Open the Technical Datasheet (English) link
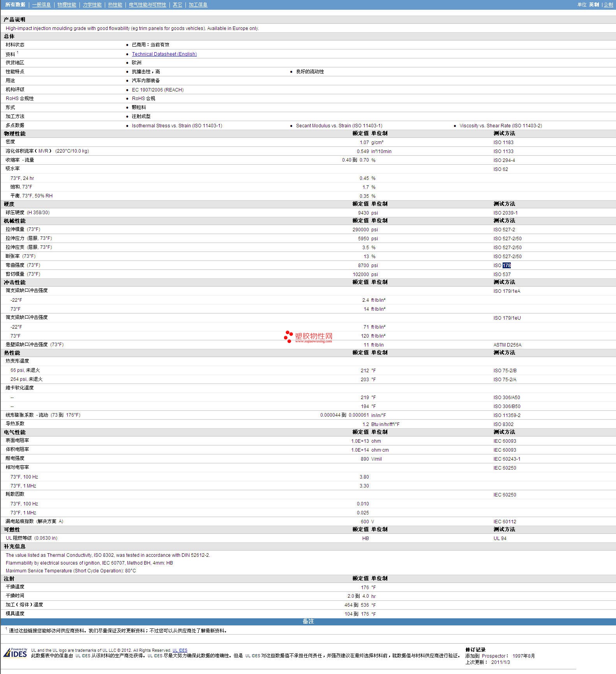 pos(164,54)
